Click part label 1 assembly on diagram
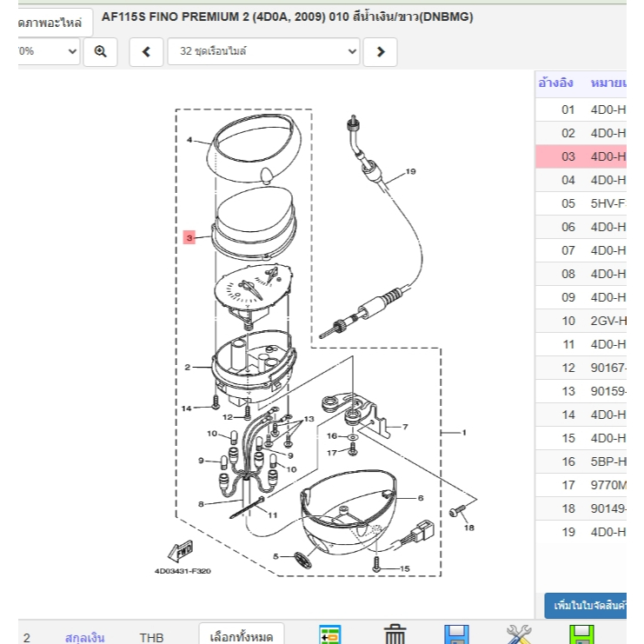The height and width of the screenshot is (644, 644). coord(464,433)
